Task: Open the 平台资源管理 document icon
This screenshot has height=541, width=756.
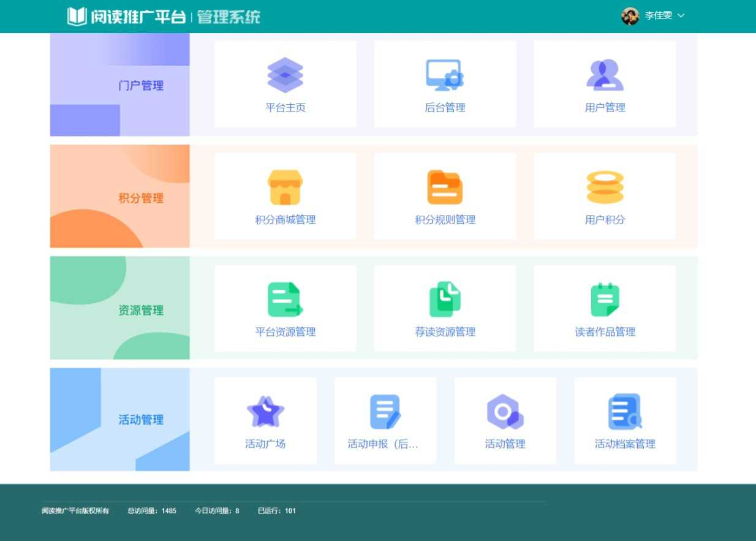Action: [x=285, y=300]
